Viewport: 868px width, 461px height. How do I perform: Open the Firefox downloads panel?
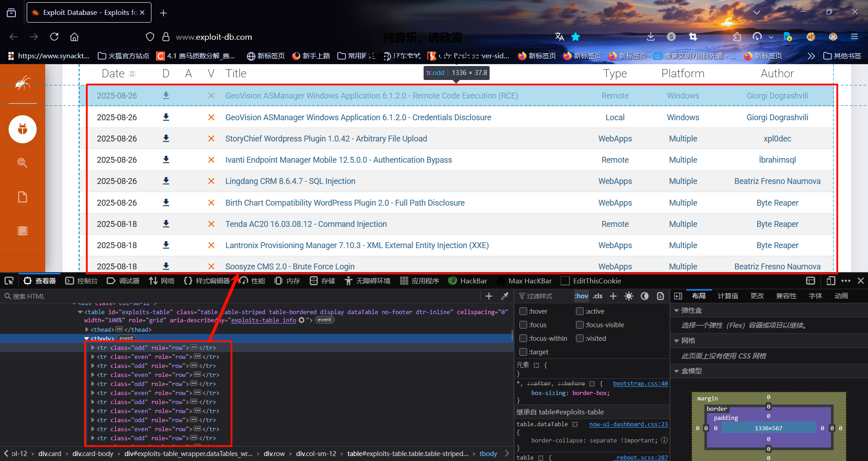[x=651, y=37]
